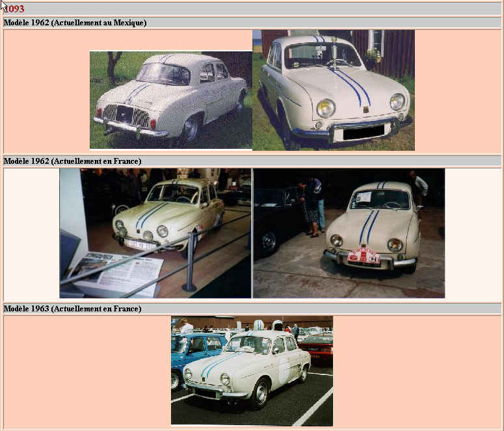The height and width of the screenshot is (431, 504).
Task: Click the potted plant behind the Mexico car
Action: point(373,55)
